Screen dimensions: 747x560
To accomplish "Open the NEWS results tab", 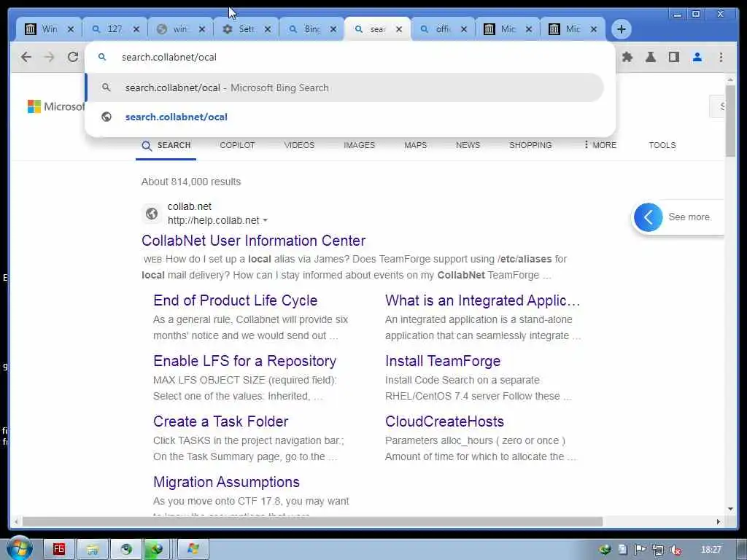I will [468, 145].
